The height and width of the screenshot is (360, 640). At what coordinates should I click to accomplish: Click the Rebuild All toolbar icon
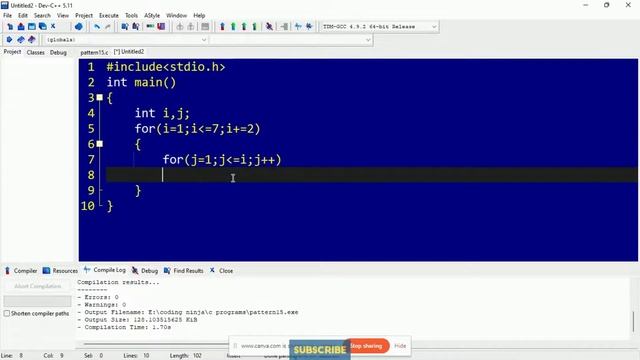pos(255,27)
